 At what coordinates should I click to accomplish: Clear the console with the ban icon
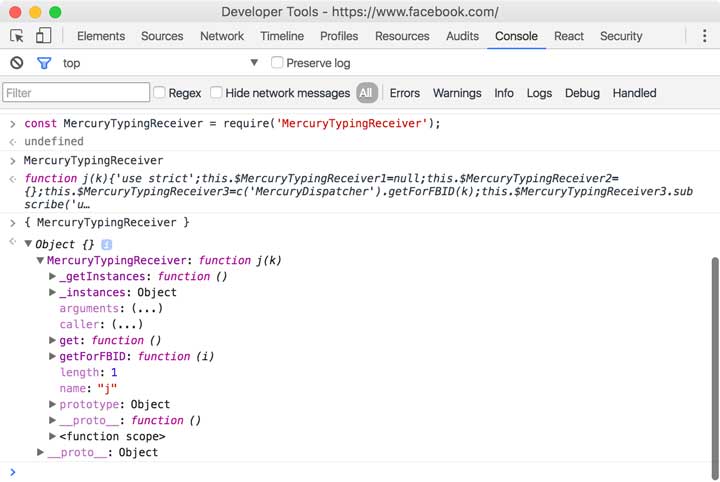17,63
